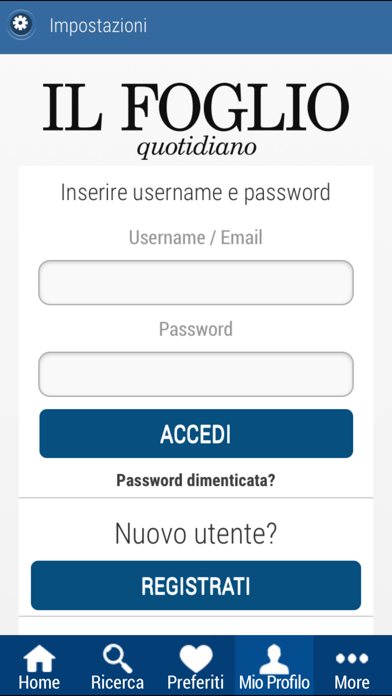The height and width of the screenshot is (696, 392).
Task: Click the REGISTRATI button
Action: click(196, 585)
